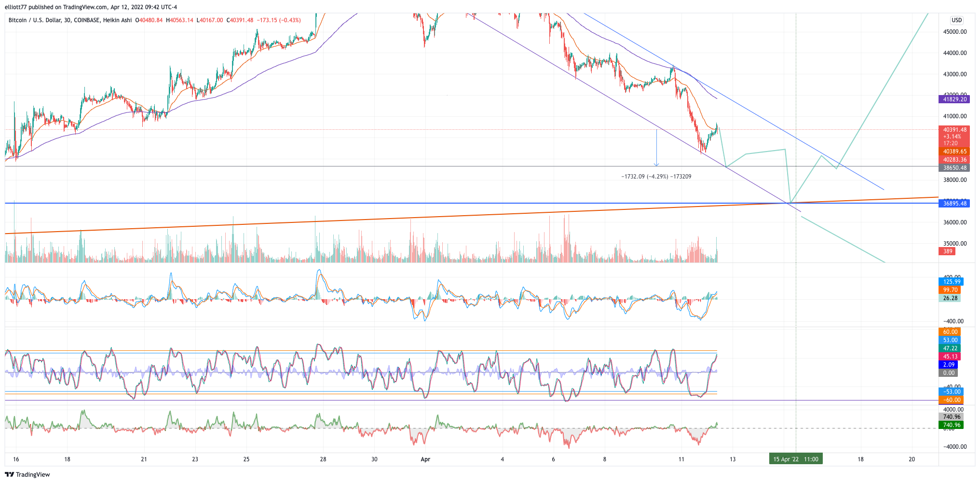Select the low value L40167.00
Image resolution: width=980 pixels, height=483 pixels.
coord(210,20)
